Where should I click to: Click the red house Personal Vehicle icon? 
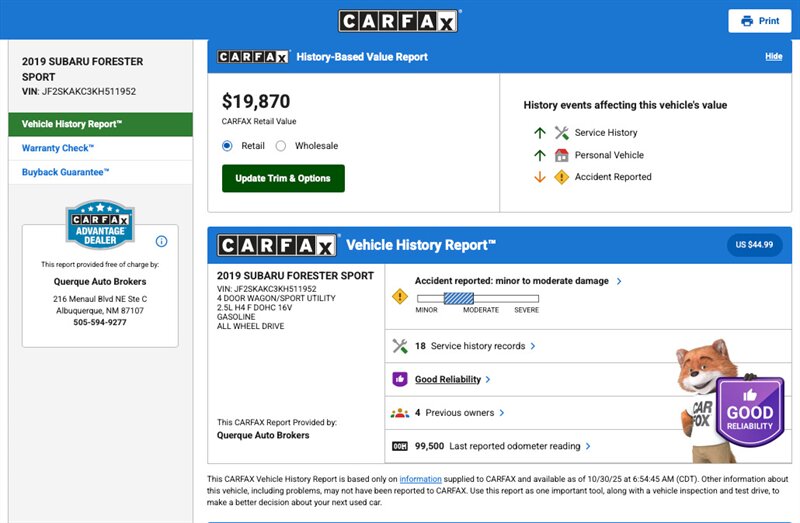[561, 155]
